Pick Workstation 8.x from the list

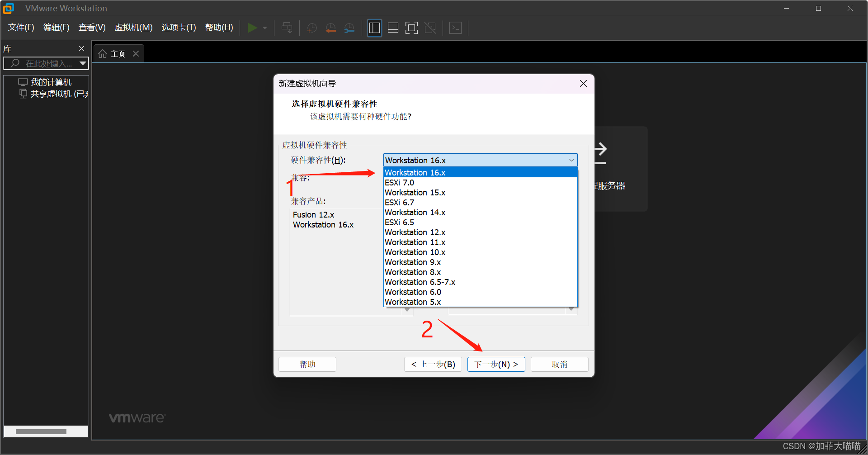pos(480,272)
